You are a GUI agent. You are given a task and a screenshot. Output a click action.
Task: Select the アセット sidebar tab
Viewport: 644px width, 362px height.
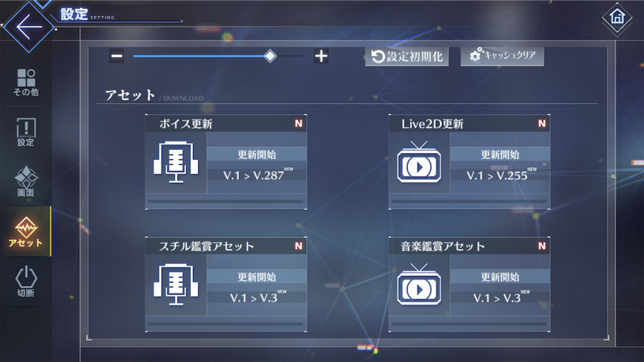tap(25, 231)
